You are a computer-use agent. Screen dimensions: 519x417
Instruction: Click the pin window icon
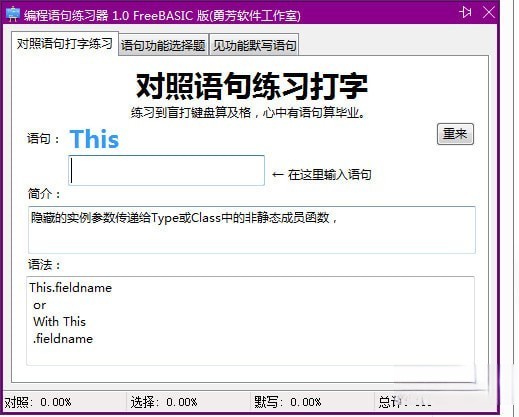point(466,13)
